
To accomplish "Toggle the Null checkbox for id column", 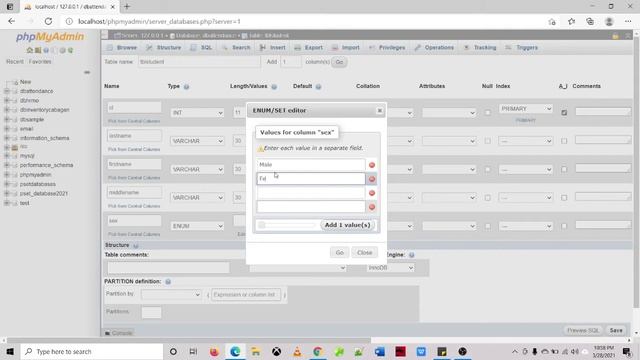I will [x=488, y=113].
